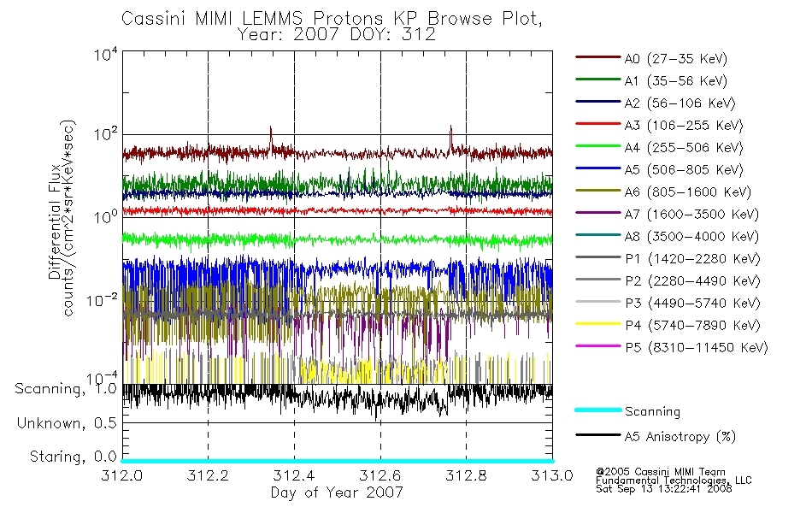Screen dimensions: 812x513
Task: Click the 312.0 x-axis tick label
Action: [x=121, y=475]
